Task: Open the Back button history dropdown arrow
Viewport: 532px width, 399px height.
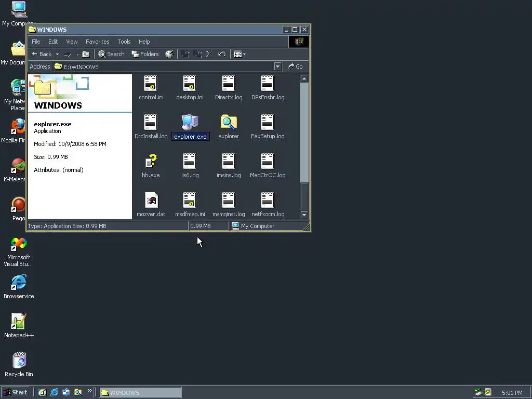Action: click(57, 54)
